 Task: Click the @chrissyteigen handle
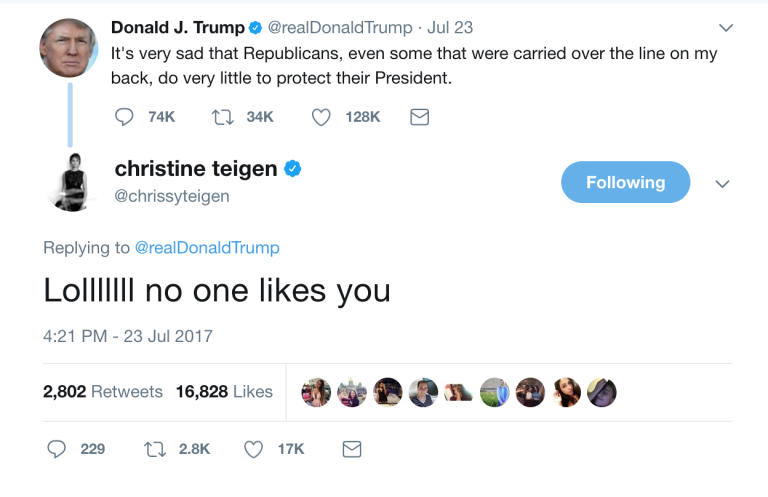[172, 196]
